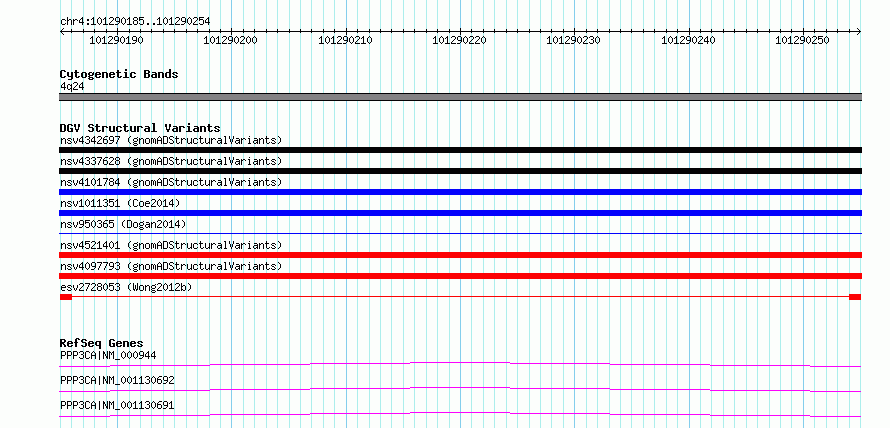Viewport: 890px width, 428px height.
Task: Click ruler tick label 101290240
Action: click(689, 40)
